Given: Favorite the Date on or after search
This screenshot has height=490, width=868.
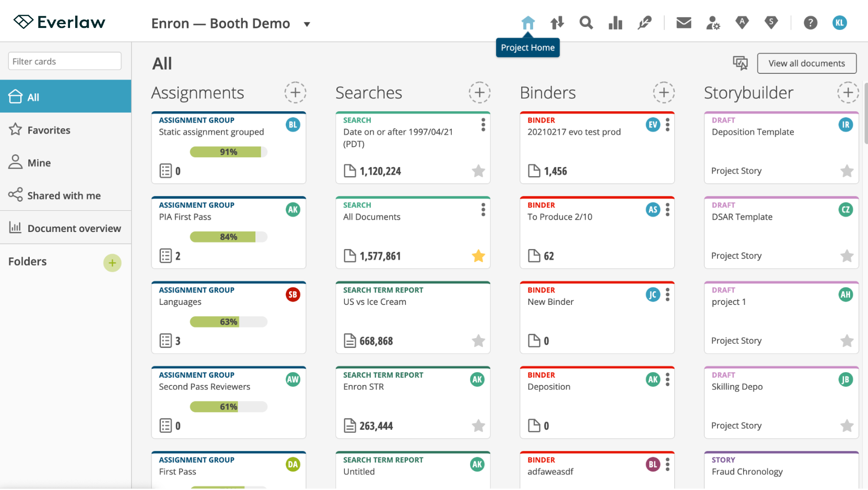Looking at the screenshot, I should (478, 171).
